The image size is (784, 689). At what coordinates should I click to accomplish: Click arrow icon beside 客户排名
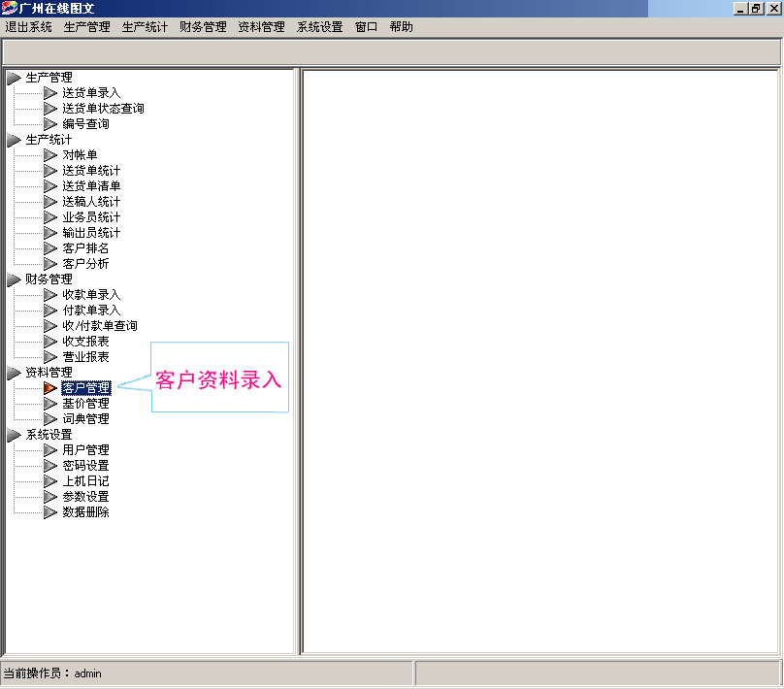50,248
